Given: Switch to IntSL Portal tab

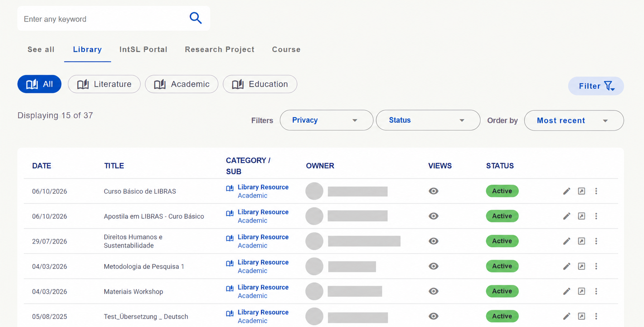Looking at the screenshot, I should (x=143, y=49).
